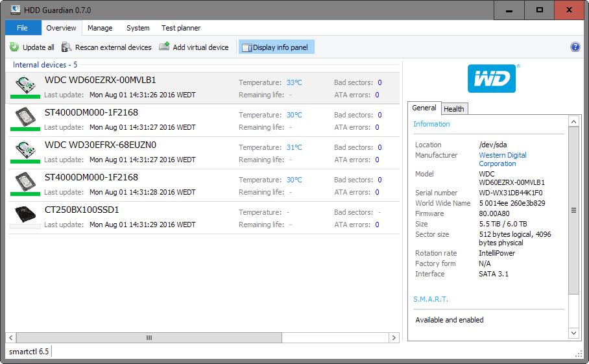Click the /dev/sda location value
This screenshot has width=589, height=364.
point(493,145)
